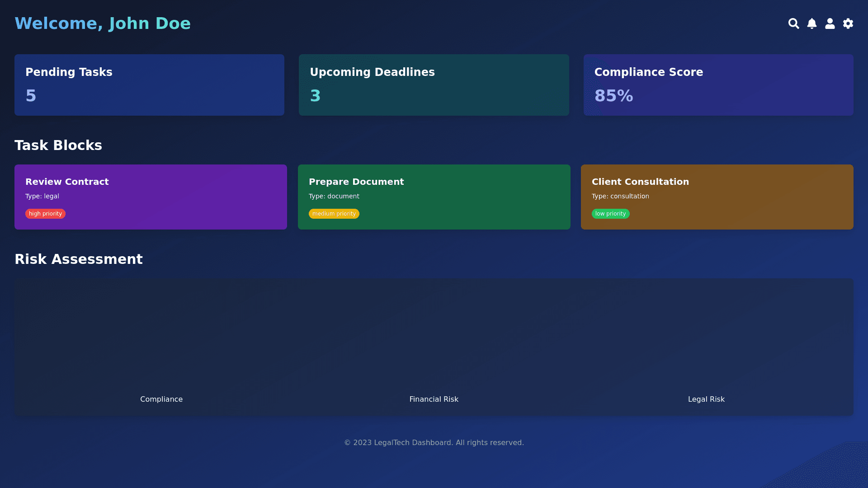Click the search magnifier icon
The height and width of the screenshot is (488, 868).
793,23
